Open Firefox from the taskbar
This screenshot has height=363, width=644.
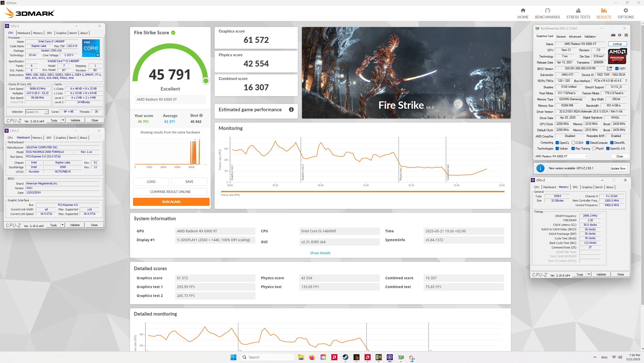click(x=312, y=357)
